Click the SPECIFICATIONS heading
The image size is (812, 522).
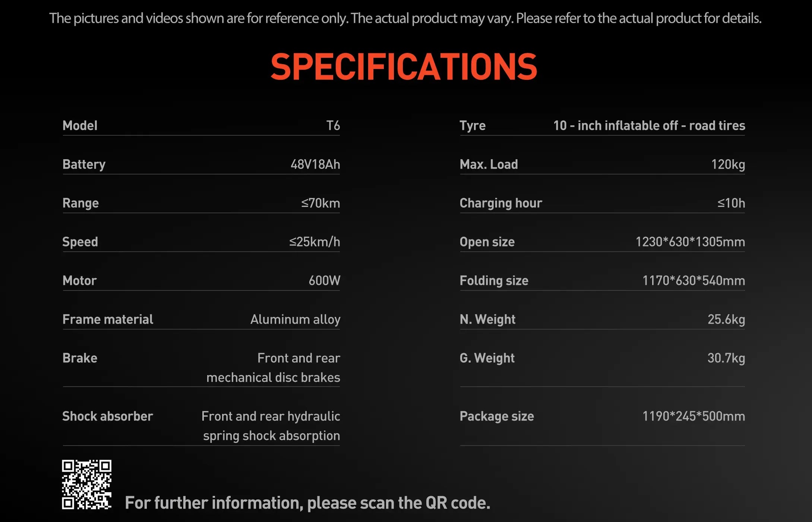click(x=404, y=67)
